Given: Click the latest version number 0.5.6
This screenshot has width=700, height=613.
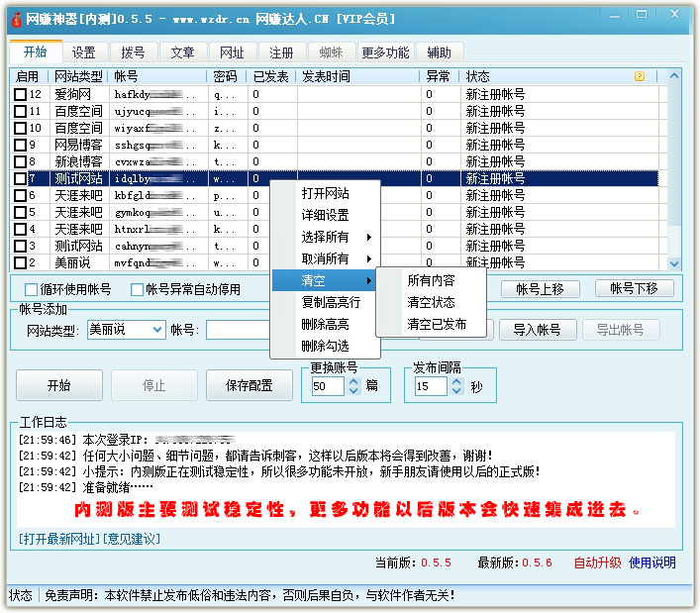Looking at the screenshot, I should 537,562.
